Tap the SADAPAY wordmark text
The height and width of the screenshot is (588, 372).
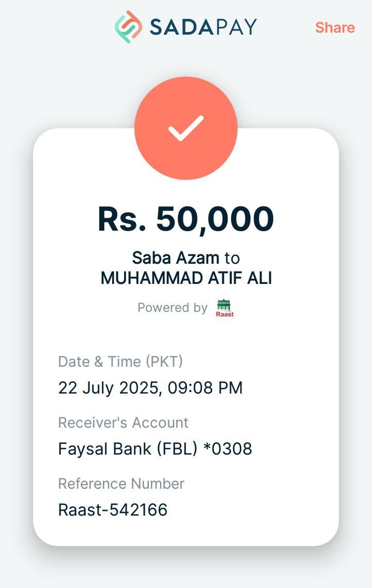click(x=203, y=27)
